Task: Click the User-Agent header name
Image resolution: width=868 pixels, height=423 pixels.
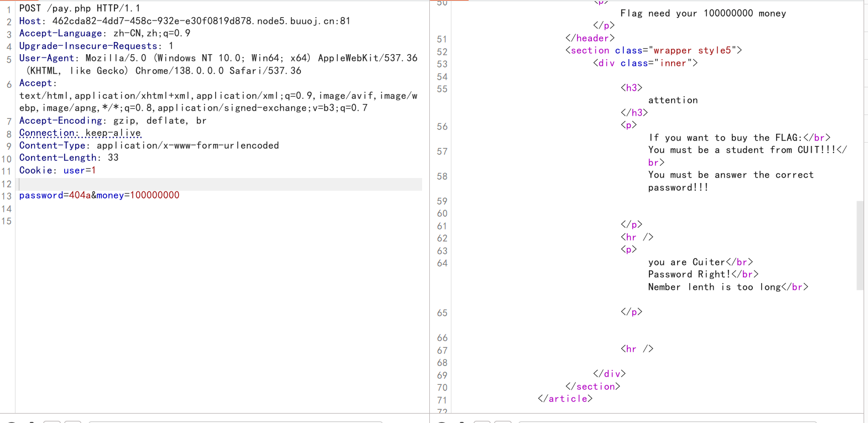Action: (x=46, y=58)
